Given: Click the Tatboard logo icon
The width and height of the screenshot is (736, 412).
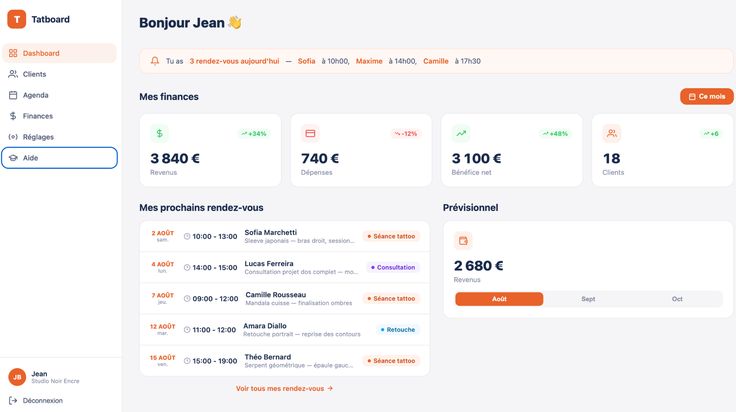Looking at the screenshot, I should point(16,19).
